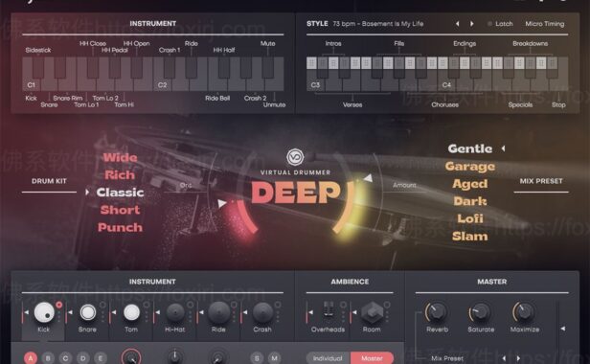This screenshot has width=590, height=364.
Task: Choose the Short drum kit
Action: click(x=120, y=210)
